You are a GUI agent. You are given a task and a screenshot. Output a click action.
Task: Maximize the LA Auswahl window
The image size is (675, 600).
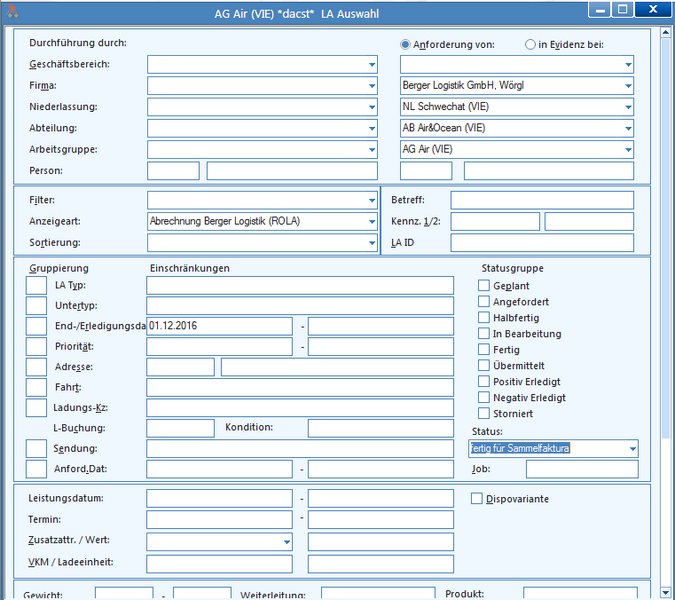[x=622, y=9]
